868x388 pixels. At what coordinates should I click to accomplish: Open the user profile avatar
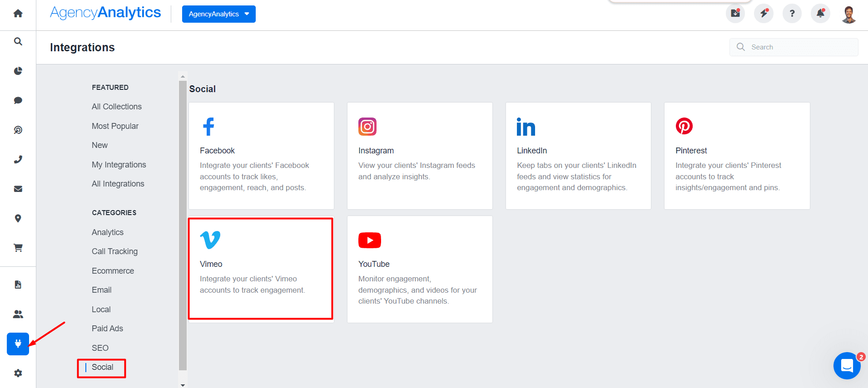point(849,14)
